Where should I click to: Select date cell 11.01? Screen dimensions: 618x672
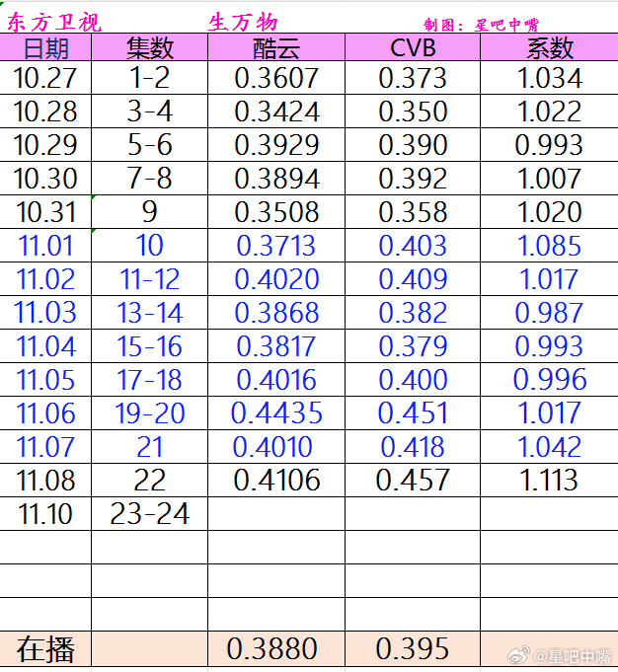coord(45,245)
